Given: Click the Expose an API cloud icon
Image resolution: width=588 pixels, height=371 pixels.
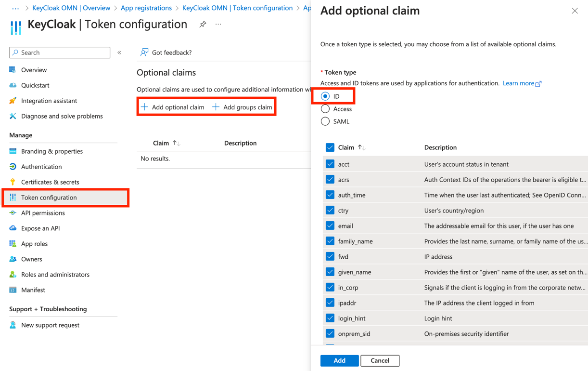Looking at the screenshot, I should click(13, 228).
